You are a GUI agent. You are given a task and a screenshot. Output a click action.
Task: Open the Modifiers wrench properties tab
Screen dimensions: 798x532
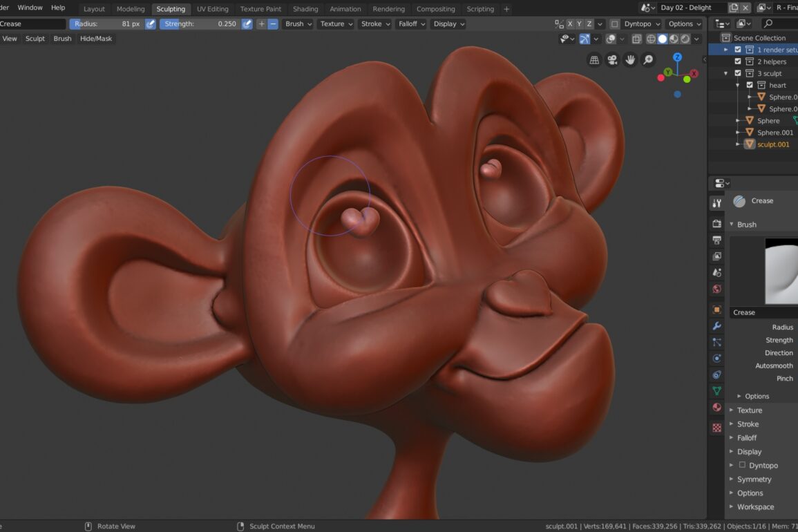pyautogui.click(x=716, y=326)
